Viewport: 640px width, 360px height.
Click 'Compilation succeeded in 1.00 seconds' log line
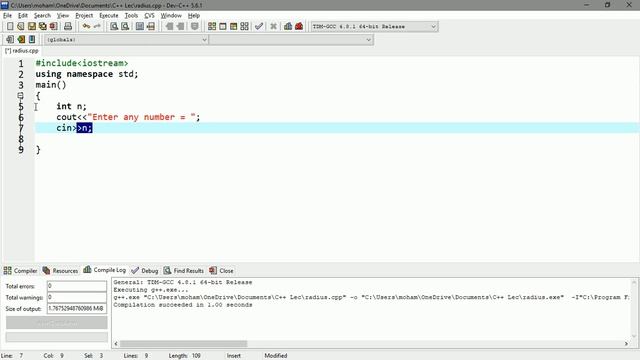183,305
